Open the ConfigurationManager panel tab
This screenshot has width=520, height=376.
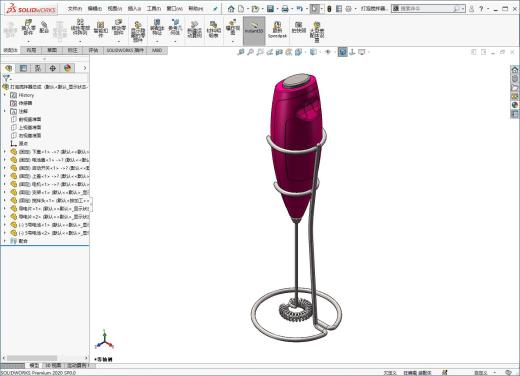coord(38,68)
